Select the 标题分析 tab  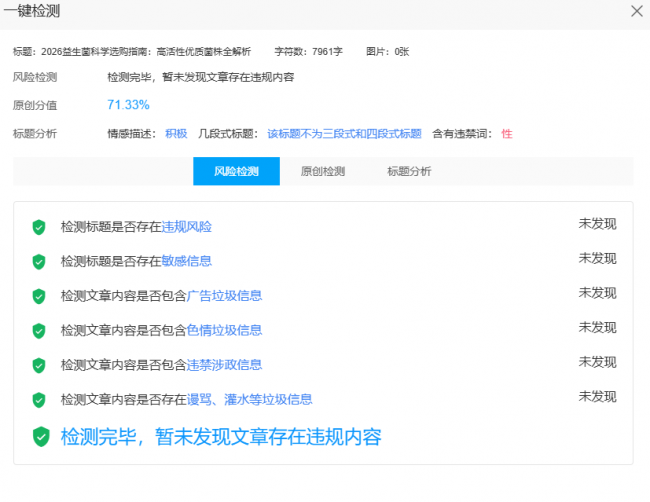click(409, 171)
